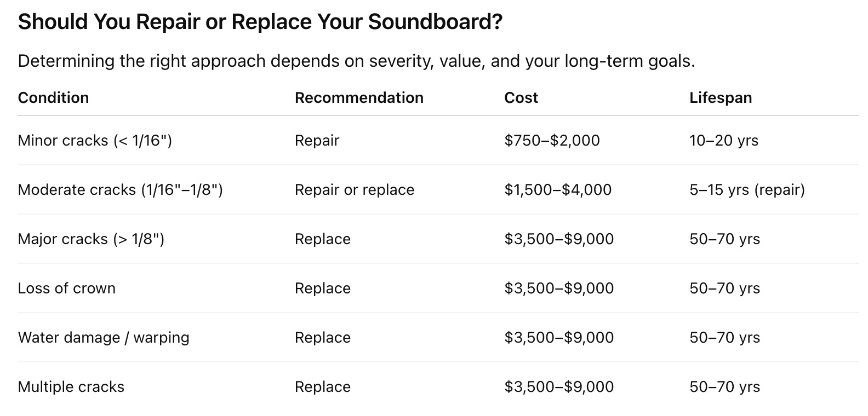Viewport: 868px width, 416px height.
Task: Select the "$750–$2,000" cost cell
Action: point(552,141)
